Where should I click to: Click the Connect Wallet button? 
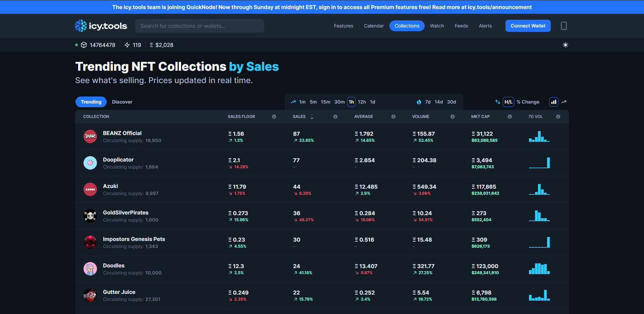[x=528, y=26]
